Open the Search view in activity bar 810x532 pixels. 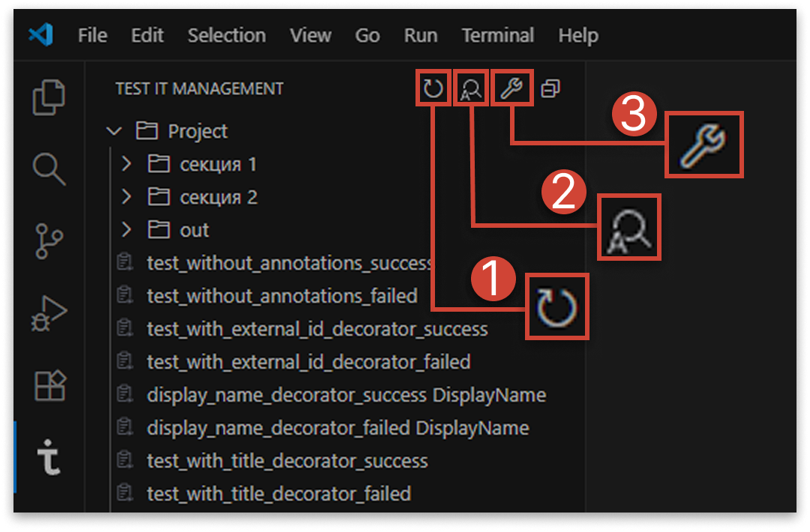click(47, 170)
